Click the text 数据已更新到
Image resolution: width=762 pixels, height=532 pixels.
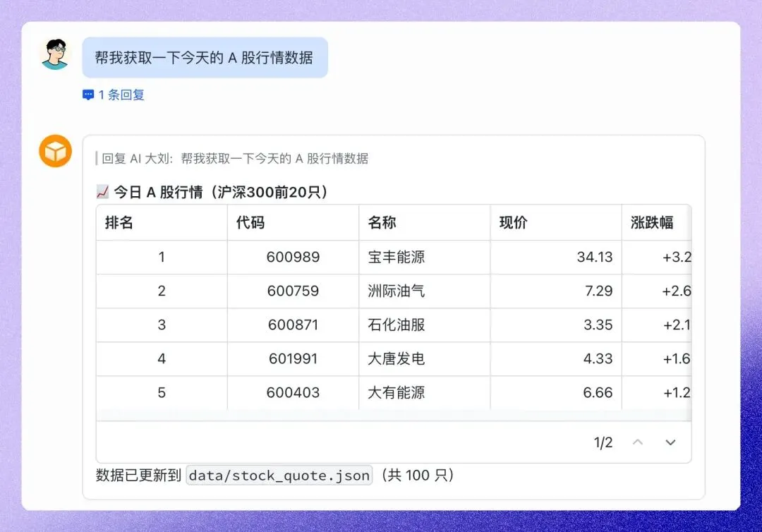coord(138,475)
